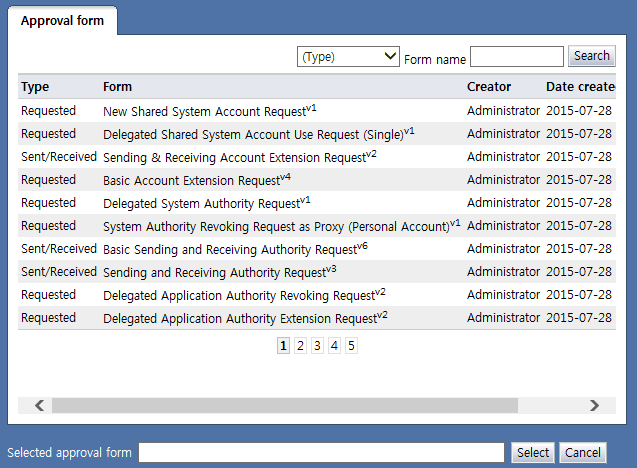
Task: Click the horizontal scrollbar thumb
Action: click(285, 405)
